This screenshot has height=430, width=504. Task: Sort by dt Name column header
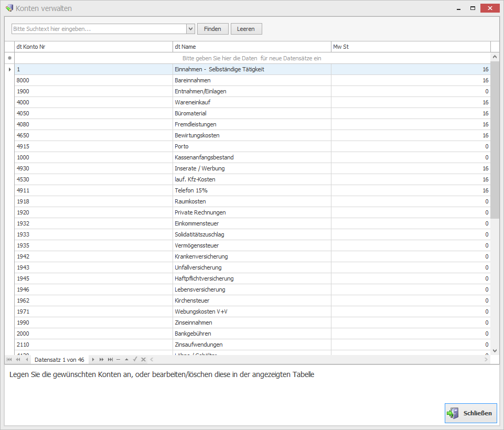tap(252, 47)
